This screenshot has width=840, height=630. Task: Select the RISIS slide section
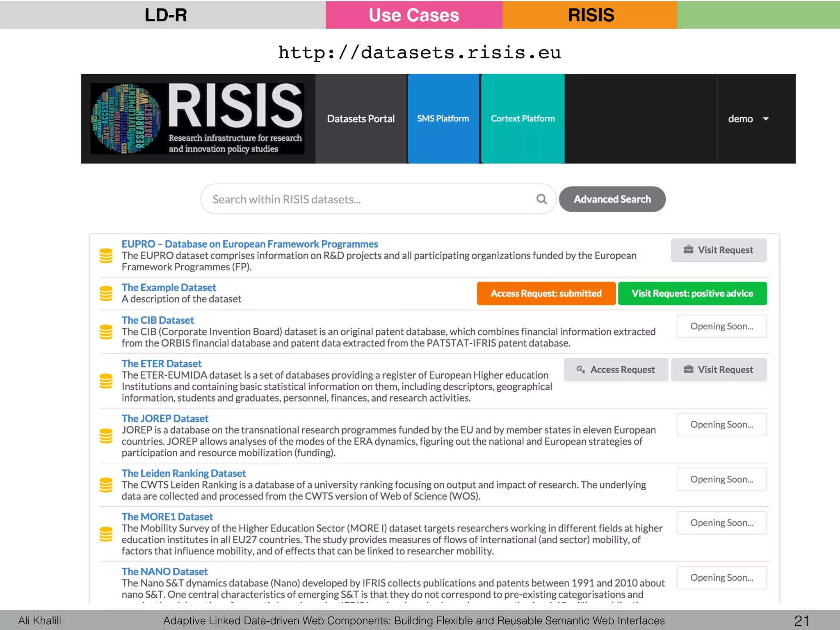click(590, 15)
